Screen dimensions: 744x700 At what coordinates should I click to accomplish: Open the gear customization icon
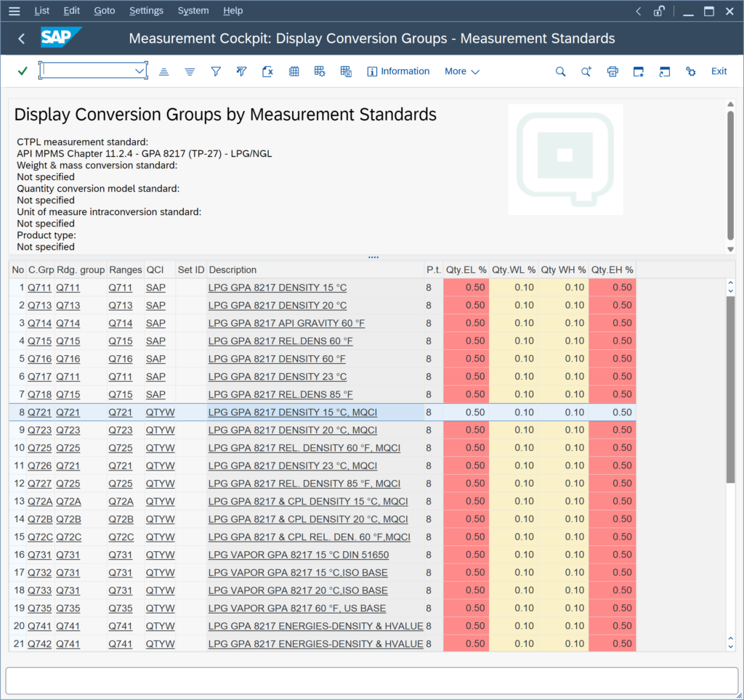click(x=691, y=72)
